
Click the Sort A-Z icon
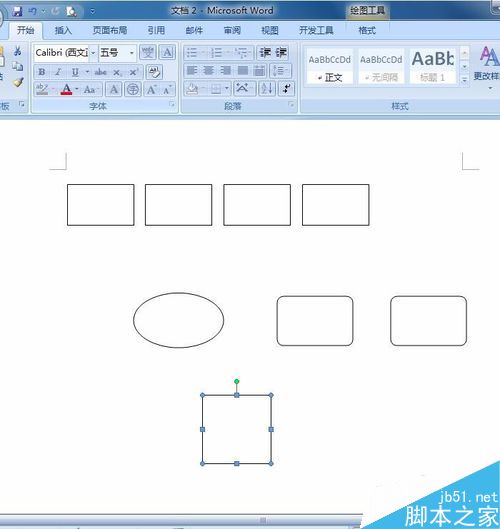tap(267, 89)
